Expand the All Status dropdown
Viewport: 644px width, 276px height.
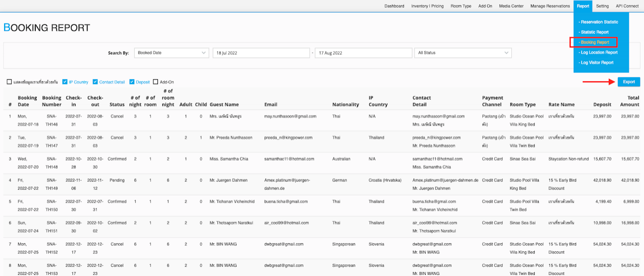[462, 53]
